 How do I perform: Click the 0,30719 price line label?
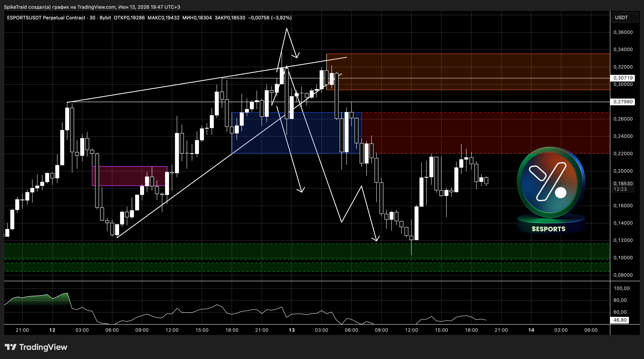click(x=623, y=78)
